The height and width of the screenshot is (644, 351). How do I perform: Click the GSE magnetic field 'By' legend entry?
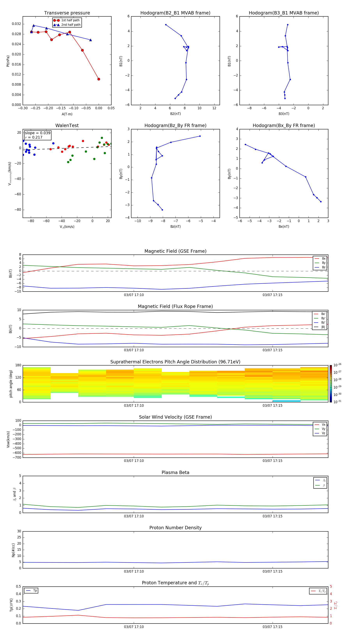[x=320, y=263]
